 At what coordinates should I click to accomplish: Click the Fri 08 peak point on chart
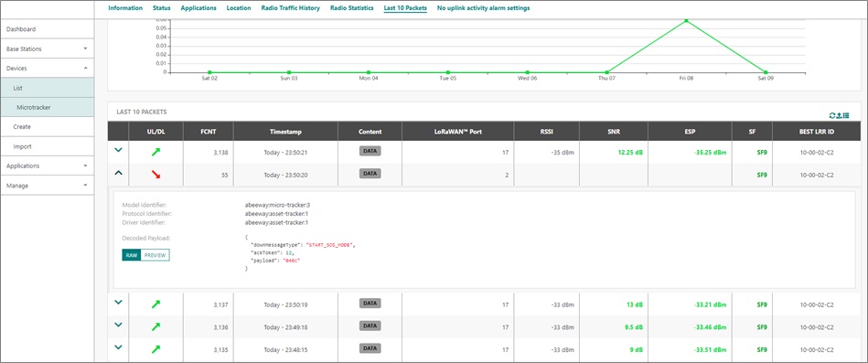point(686,20)
